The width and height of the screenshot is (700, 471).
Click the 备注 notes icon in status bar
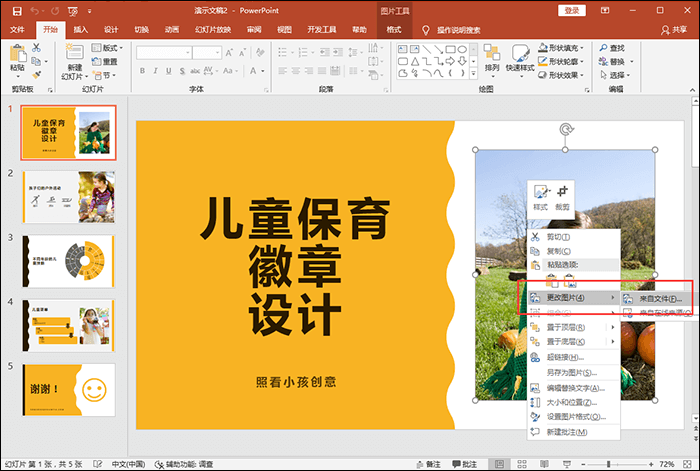tap(420, 464)
